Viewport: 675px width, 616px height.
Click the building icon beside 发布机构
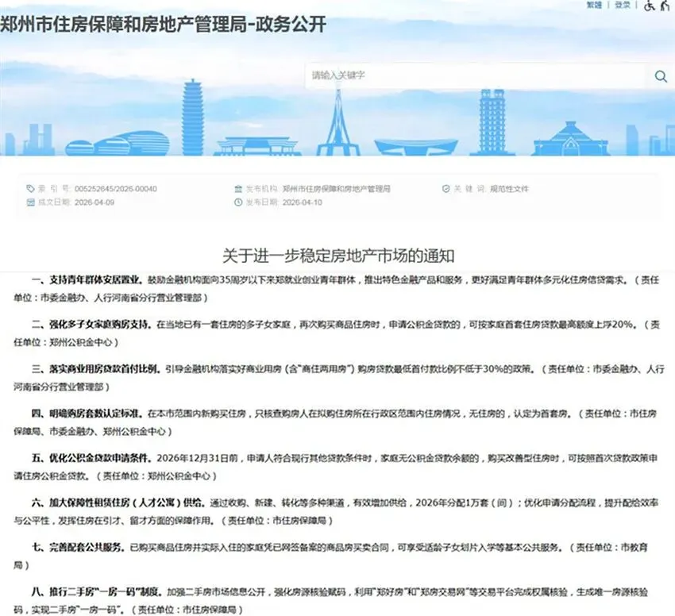(238, 189)
